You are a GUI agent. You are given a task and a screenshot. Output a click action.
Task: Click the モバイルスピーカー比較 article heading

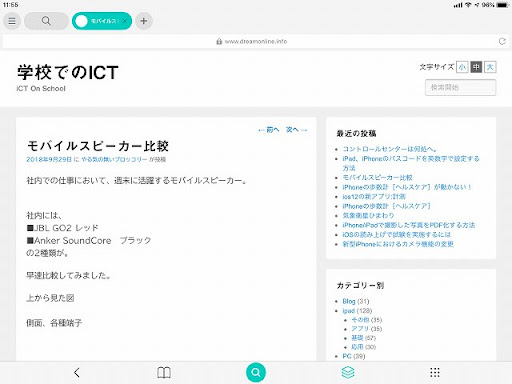(98, 146)
